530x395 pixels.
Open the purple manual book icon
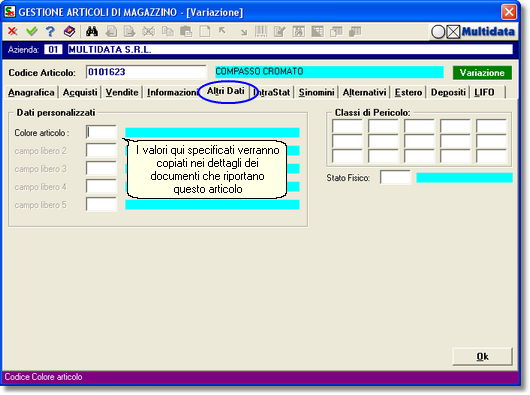point(70,31)
